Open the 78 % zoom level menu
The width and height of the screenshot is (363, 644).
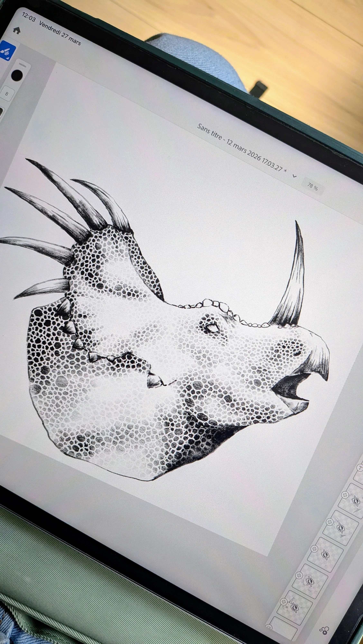[313, 186]
